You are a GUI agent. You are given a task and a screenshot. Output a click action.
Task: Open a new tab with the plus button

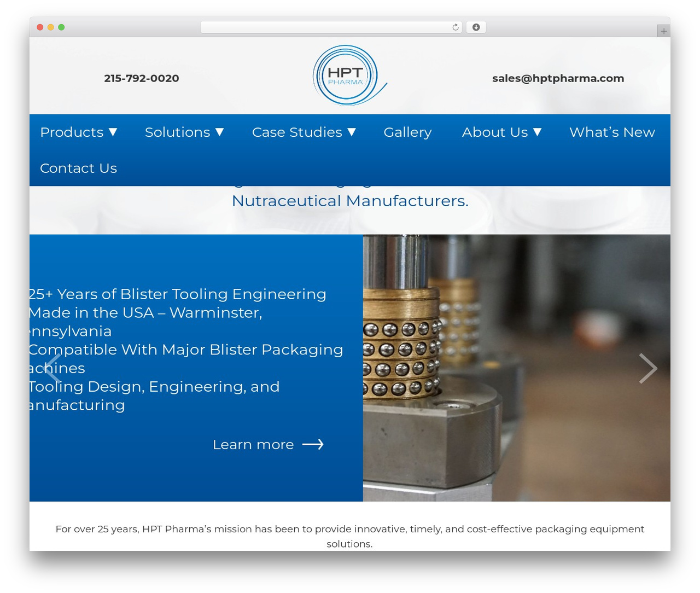[x=663, y=31]
